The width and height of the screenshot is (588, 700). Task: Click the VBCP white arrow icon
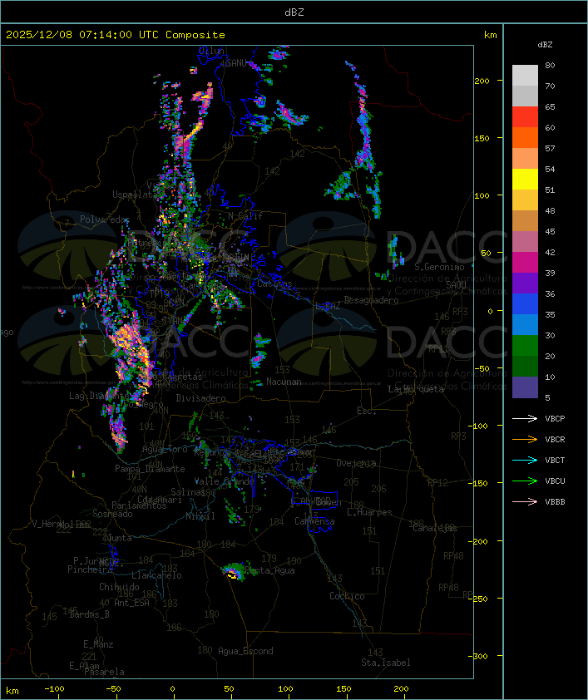pyautogui.click(x=525, y=418)
